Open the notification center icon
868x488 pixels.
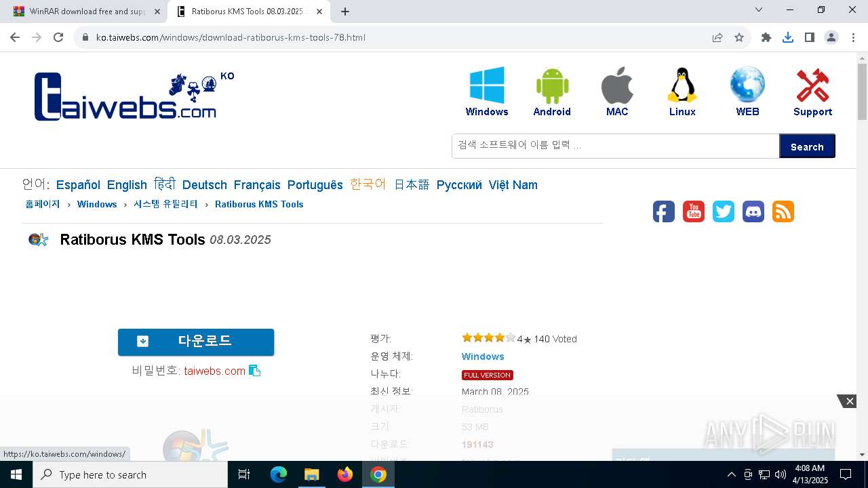(x=846, y=474)
